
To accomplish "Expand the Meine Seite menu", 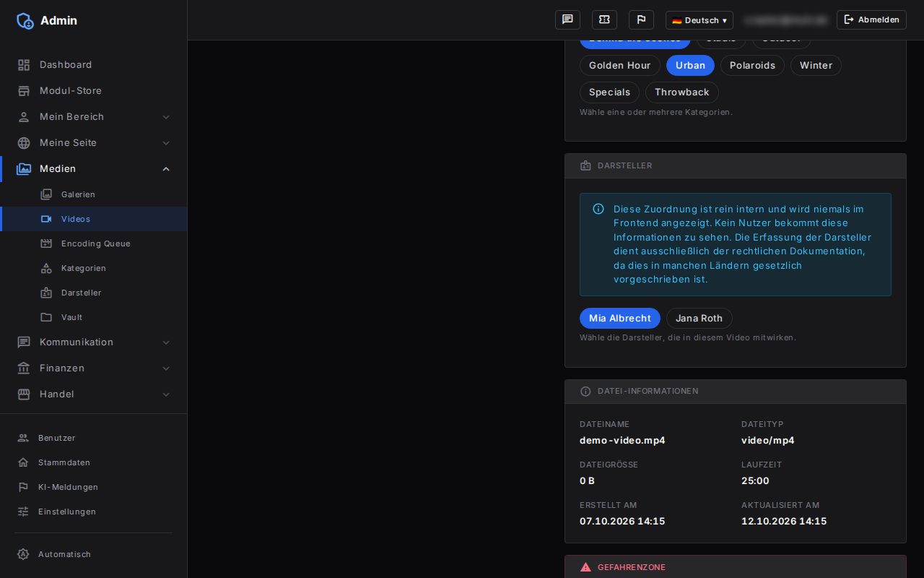I will point(94,143).
